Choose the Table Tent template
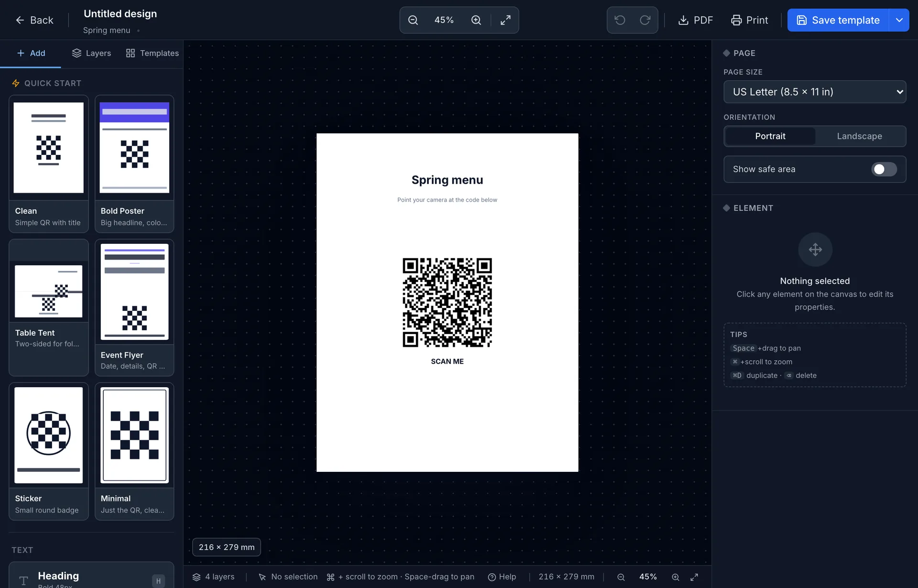This screenshot has height=588, width=918. tap(48, 307)
